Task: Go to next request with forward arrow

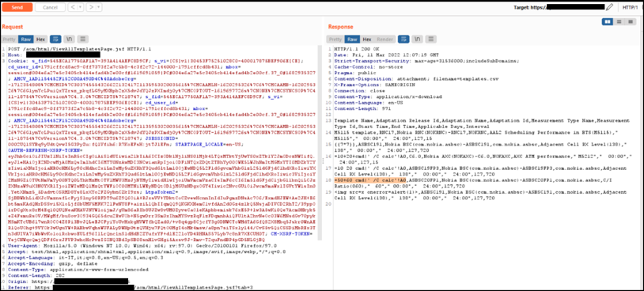Action: pos(91,7)
